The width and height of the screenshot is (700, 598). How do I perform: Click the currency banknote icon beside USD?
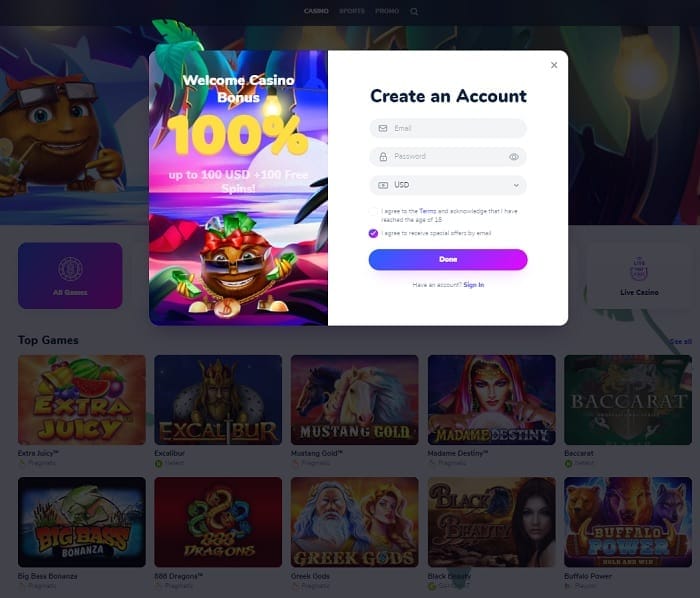(383, 185)
